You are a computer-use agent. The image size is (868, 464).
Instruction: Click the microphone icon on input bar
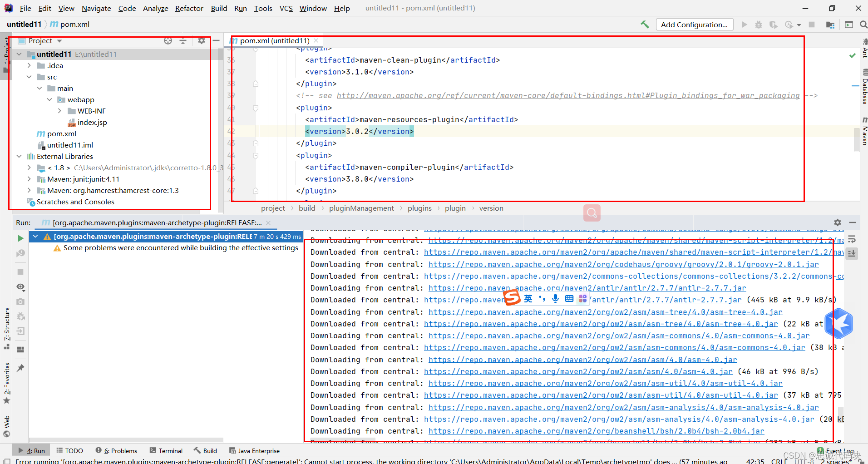pos(555,298)
